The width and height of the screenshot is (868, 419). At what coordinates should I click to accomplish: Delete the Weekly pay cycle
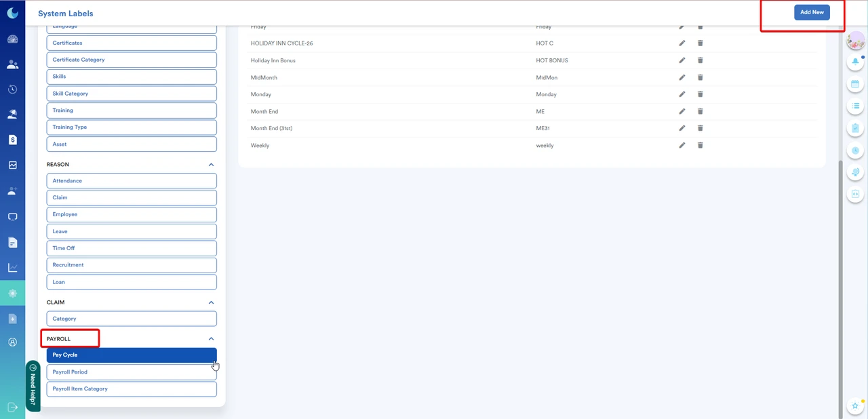701,145
